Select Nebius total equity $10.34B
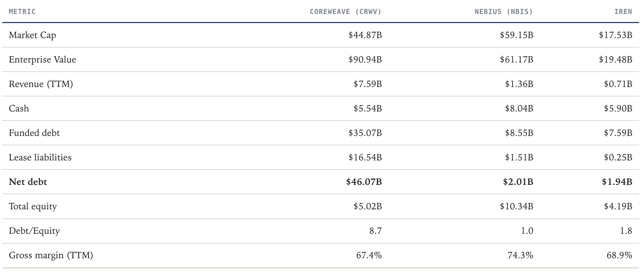The image size is (644, 274). tap(517, 206)
